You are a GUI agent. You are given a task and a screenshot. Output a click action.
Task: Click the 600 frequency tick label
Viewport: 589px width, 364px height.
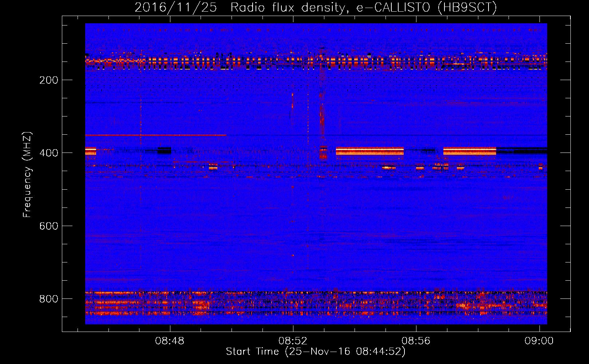pos(49,226)
